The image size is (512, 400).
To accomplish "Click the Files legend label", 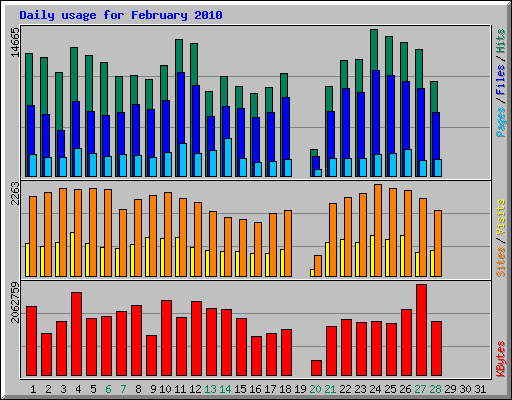I will 501,80.
